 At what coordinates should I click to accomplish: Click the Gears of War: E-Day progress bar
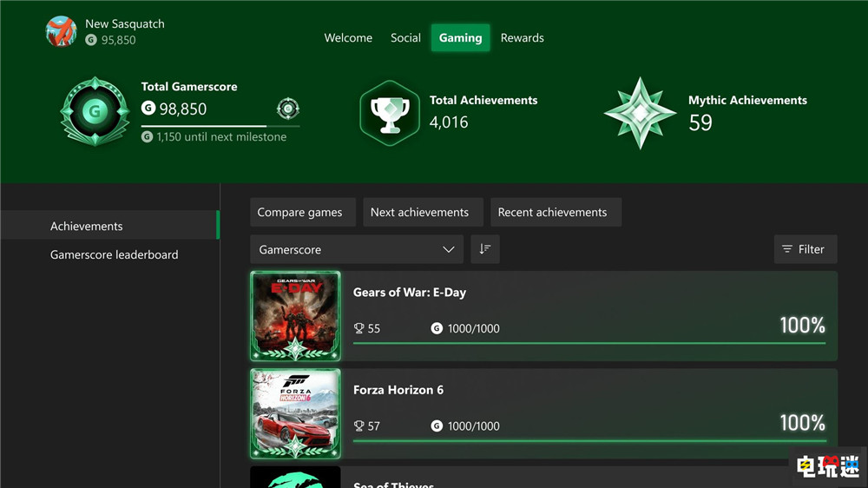pos(589,344)
